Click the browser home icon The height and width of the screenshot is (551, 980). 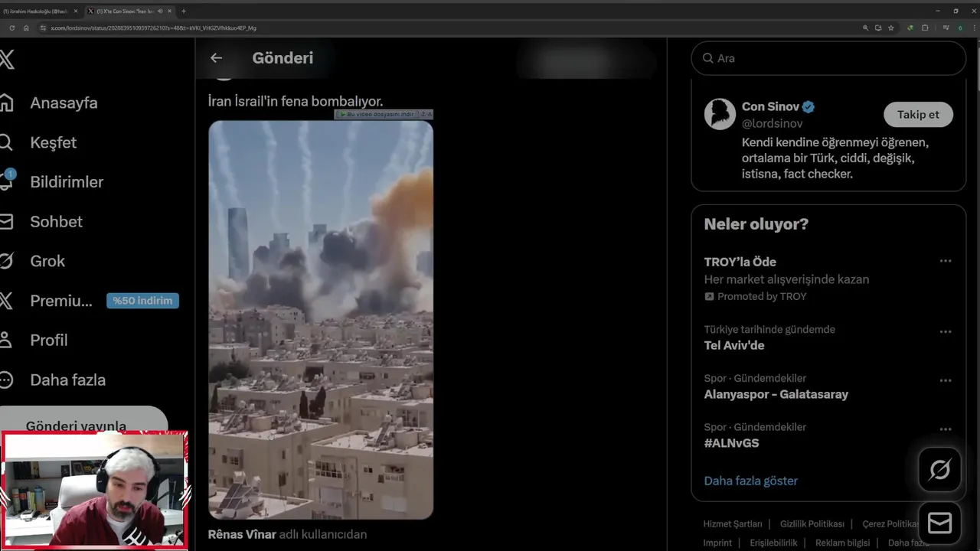coord(26,28)
